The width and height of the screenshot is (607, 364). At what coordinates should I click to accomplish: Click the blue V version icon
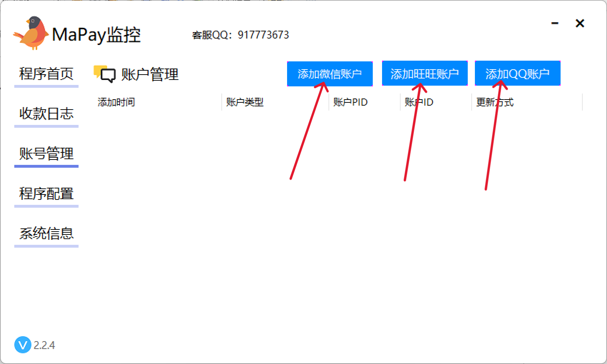(23, 345)
